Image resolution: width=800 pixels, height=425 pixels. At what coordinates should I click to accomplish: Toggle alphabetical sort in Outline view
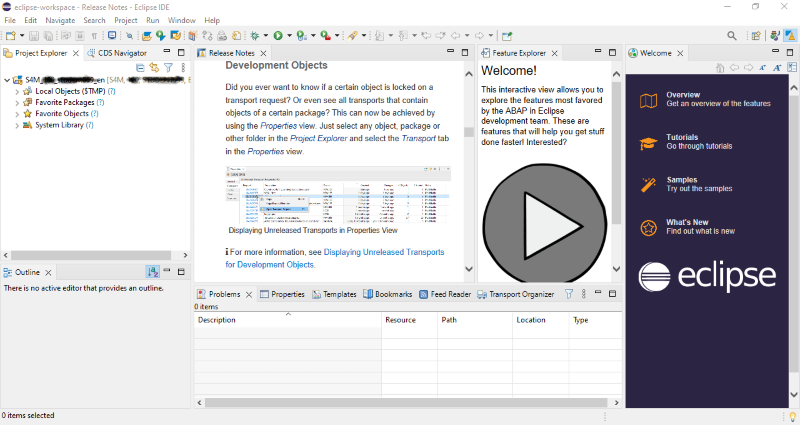[x=153, y=272]
